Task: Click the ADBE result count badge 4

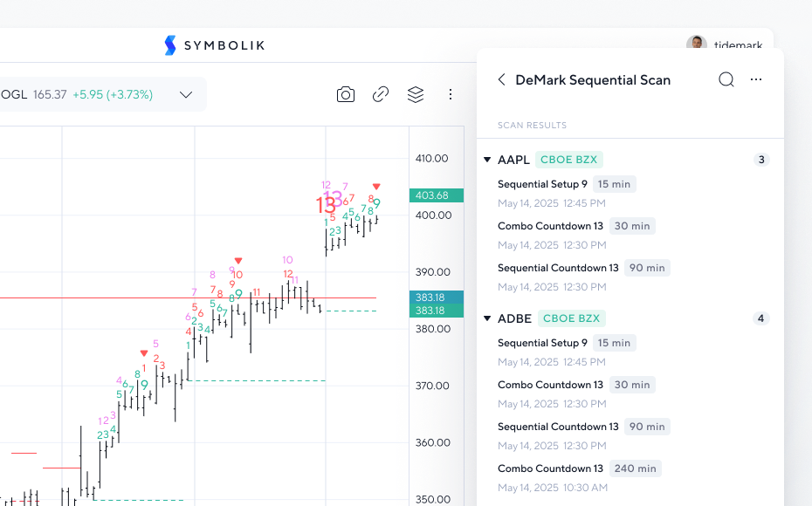Action: tap(760, 318)
